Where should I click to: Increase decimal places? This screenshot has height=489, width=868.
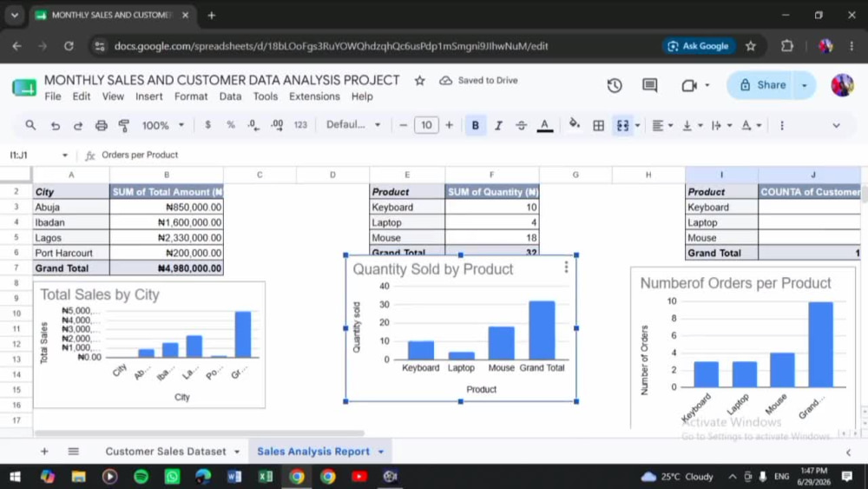tap(277, 125)
